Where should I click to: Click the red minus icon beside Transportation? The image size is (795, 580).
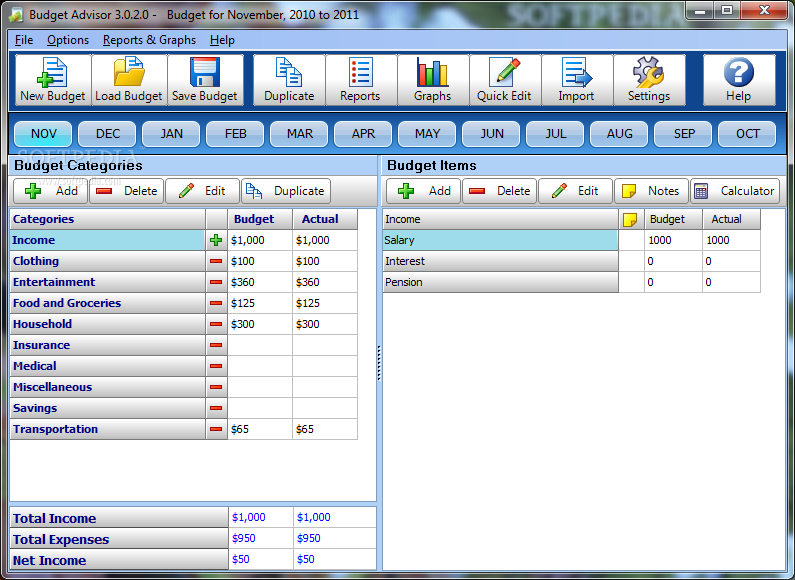tap(216, 429)
